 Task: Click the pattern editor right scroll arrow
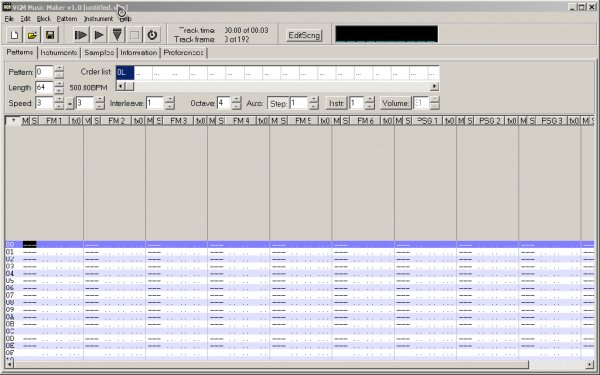590,364
